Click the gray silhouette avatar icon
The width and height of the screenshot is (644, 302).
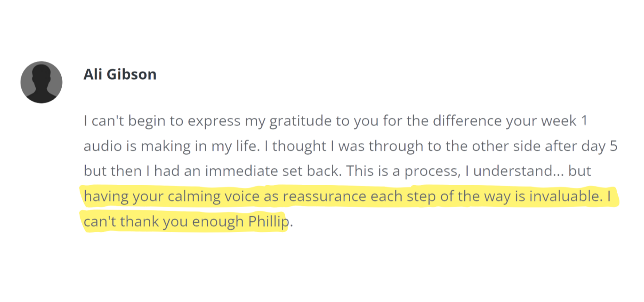(x=41, y=82)
